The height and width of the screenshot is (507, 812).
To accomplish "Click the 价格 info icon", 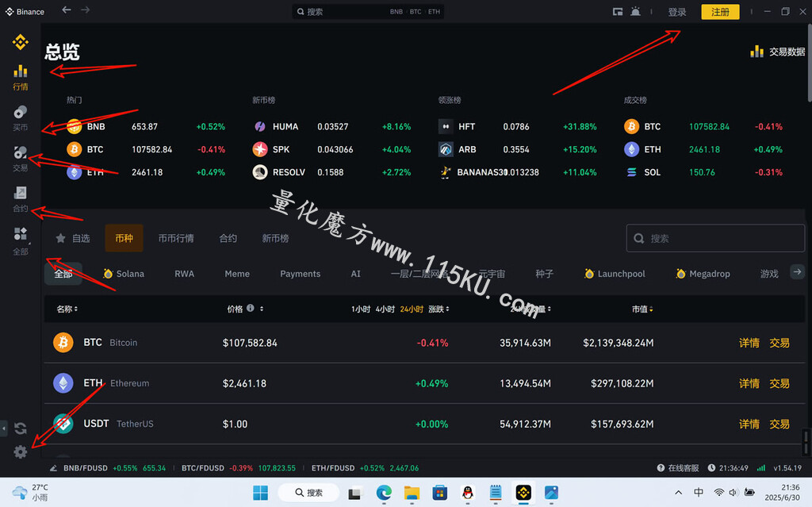I will tap(250, 308).
